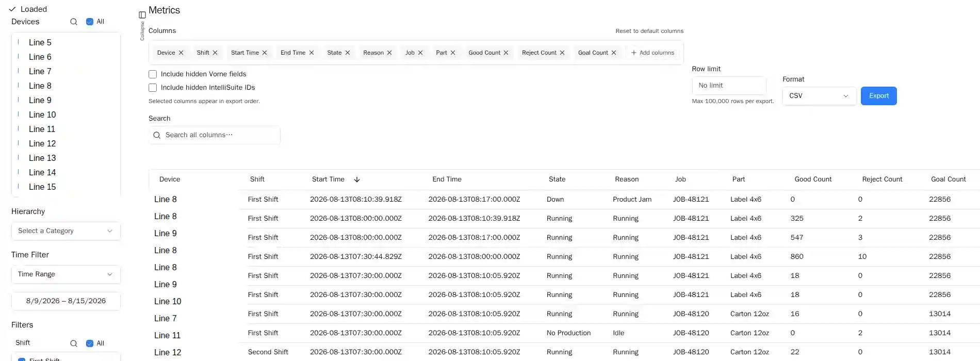The height and width of the screenshot is (361, 980).
Task: Click the Row limit input field
Action: pos(729,86)
